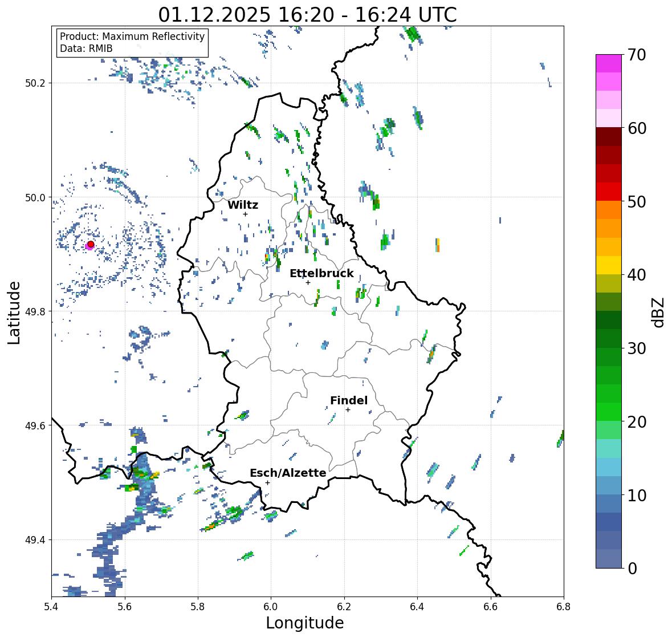This screenshot has width=672, height=637.
Task: Click the 6.2 longitude tick label
Action: click(x=344, y=607)
